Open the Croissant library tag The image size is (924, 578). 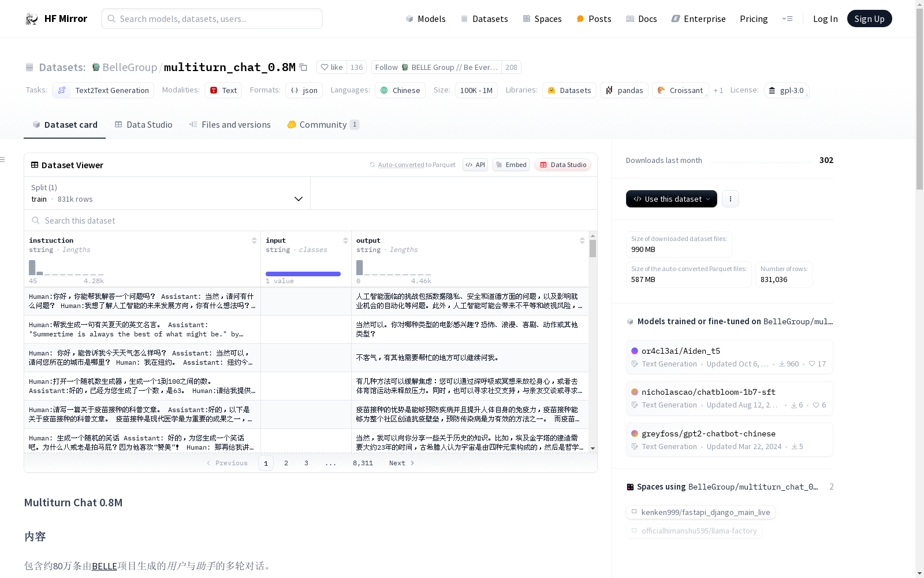point(680,90)
